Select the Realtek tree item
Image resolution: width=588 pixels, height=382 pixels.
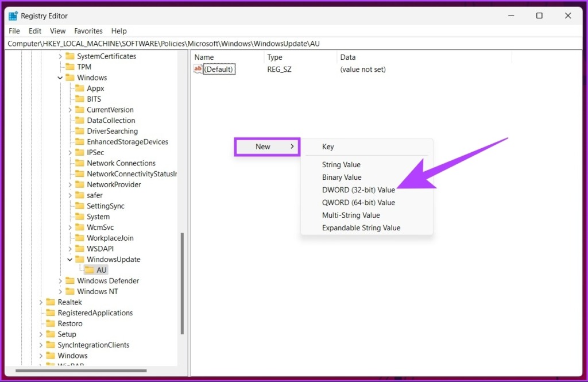[69, 302]
